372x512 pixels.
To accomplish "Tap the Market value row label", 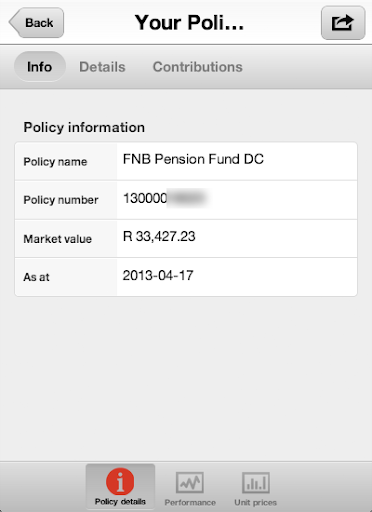I will click(x=58, y=239).
